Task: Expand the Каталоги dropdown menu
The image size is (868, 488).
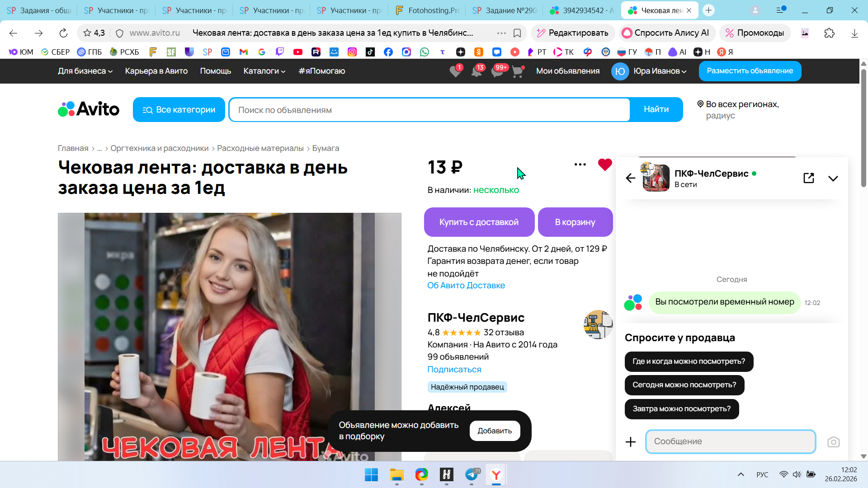Action: pos(264,71)
